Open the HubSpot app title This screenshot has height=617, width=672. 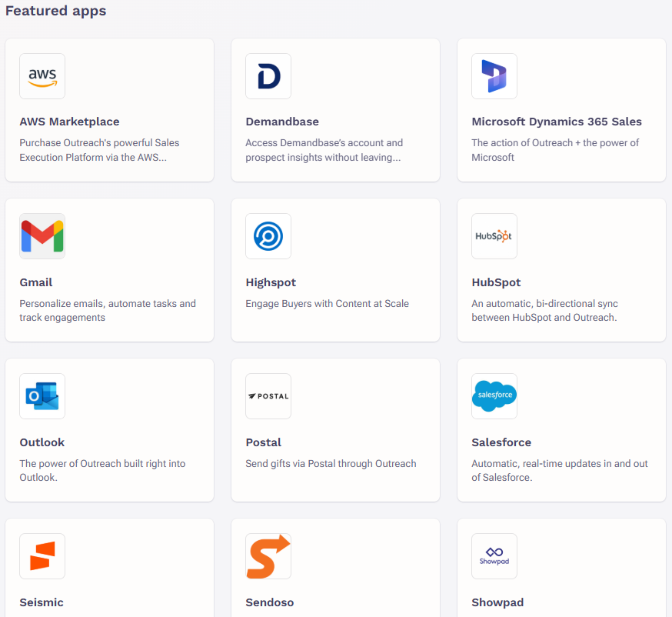pos(496,282)
